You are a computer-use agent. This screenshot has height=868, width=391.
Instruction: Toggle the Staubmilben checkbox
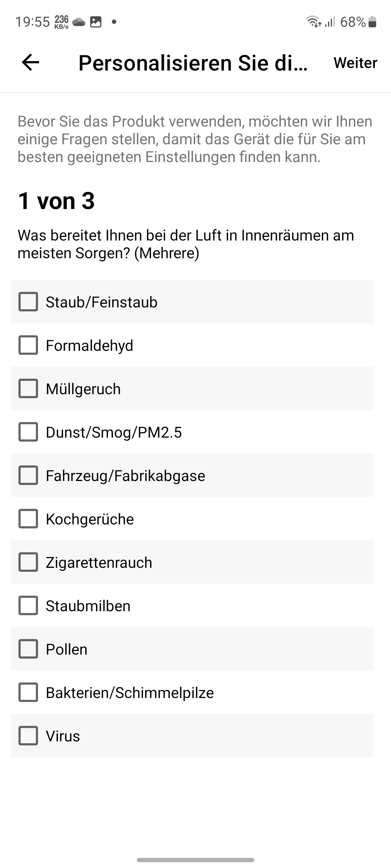[x=28, y=605]
